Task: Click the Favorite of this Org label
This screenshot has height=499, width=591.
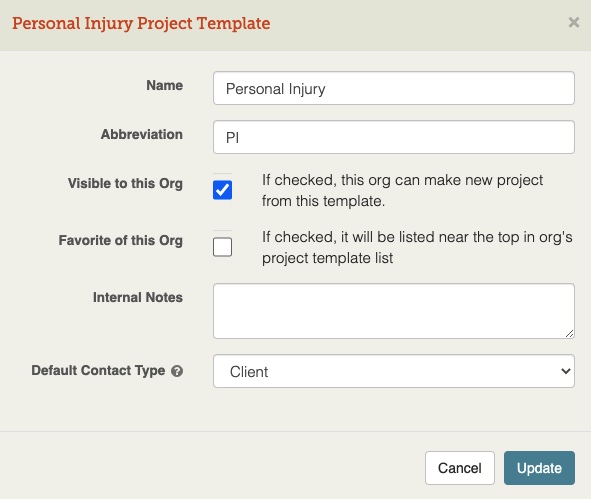Action: pyautogui.click(x=121, y=240)
